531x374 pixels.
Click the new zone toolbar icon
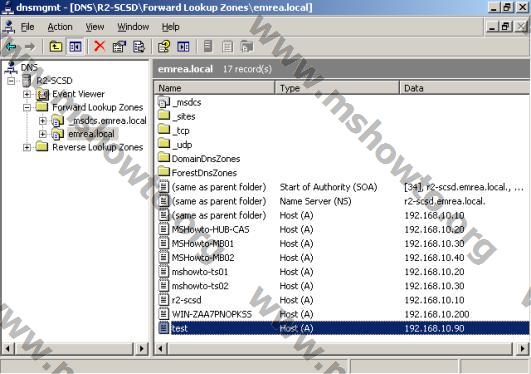click(x=247, y=47)
